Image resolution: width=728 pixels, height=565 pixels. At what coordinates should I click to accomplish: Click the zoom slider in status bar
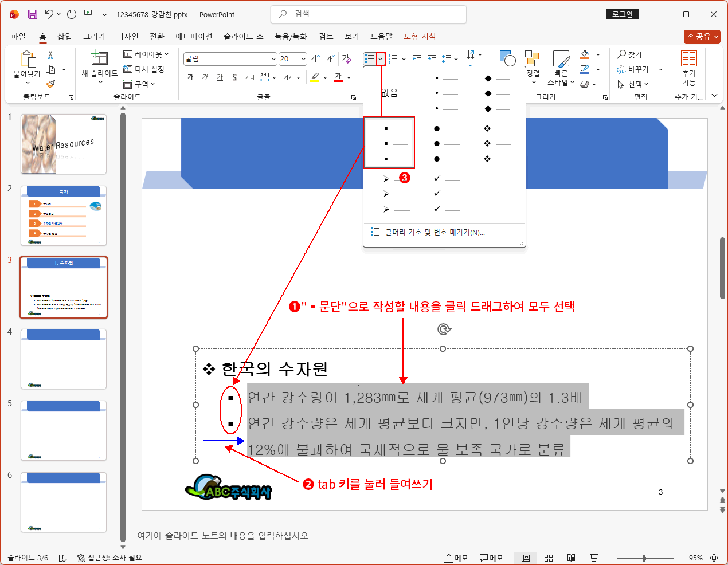click(644, 558)
